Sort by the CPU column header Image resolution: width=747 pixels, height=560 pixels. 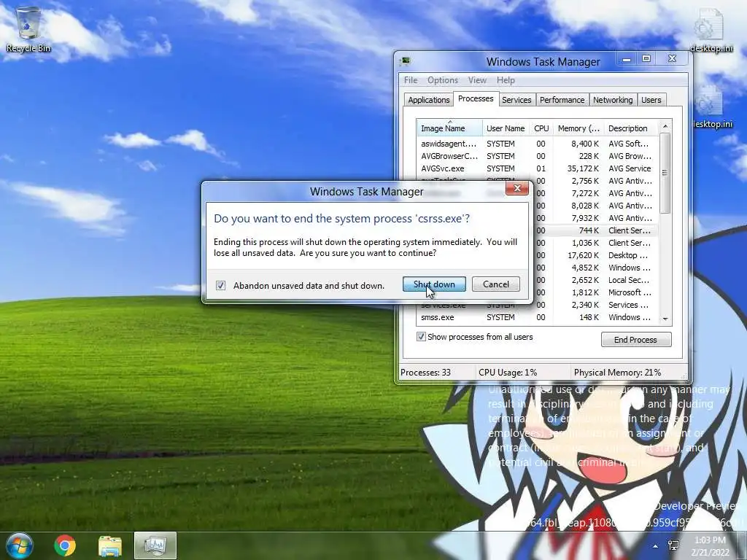click(x=541, y=128)
